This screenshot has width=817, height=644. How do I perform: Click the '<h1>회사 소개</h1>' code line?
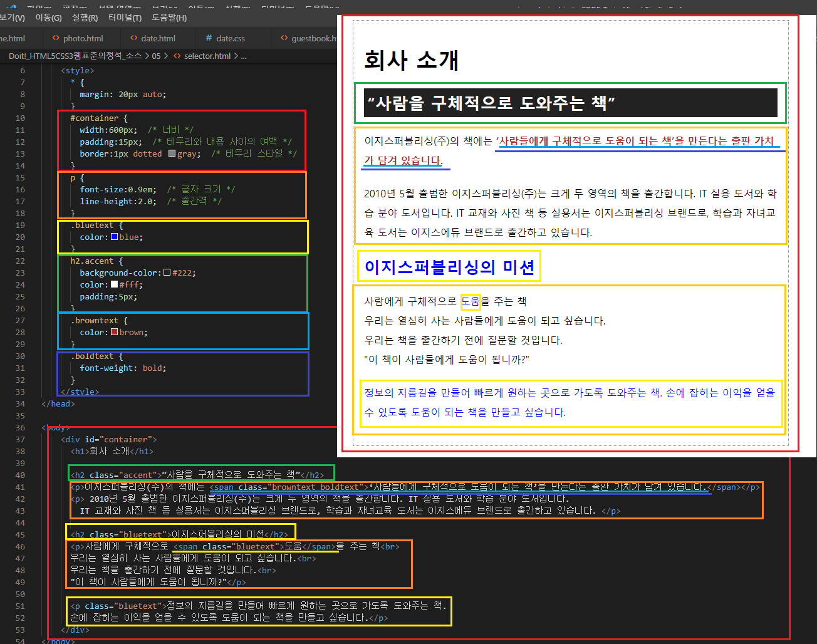click(112, 451)
